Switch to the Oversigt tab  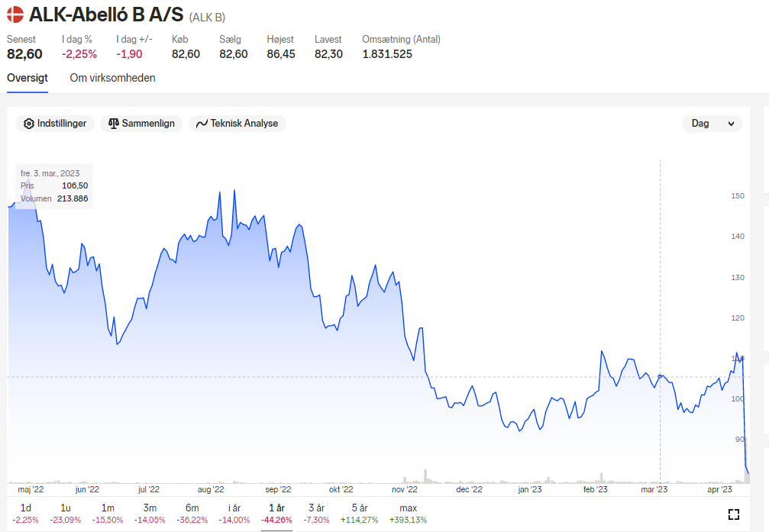(27, 78)
